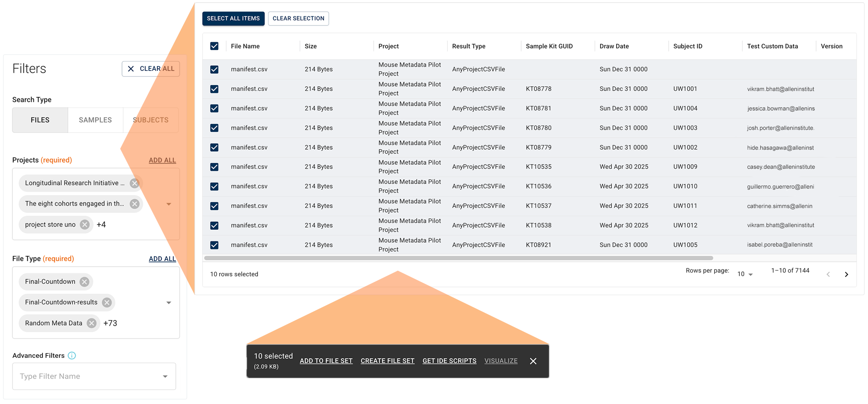
Task: Go to next page of results
Action: tap(846, 275)
